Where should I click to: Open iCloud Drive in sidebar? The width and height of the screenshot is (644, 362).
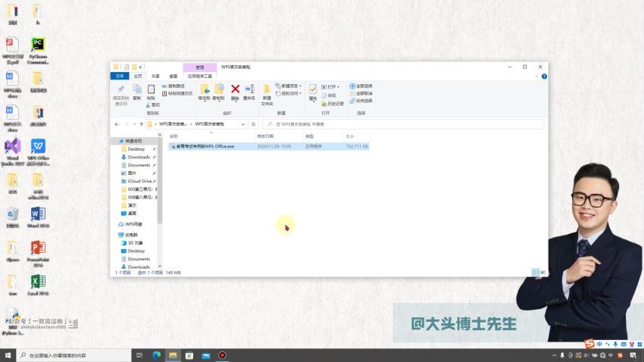tap(139, 181)
